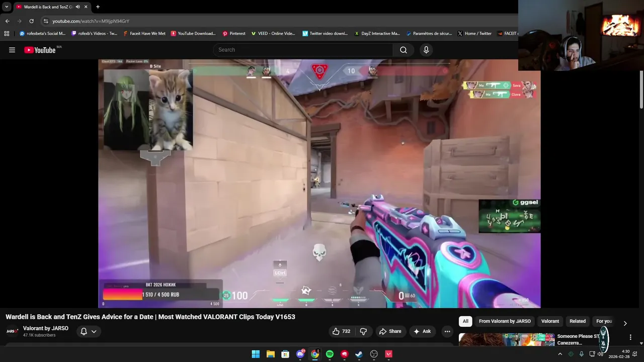This screenshot has height=362, width=644.
Task: Open OBS Studio from the taskbar
Action: point(374,354)
